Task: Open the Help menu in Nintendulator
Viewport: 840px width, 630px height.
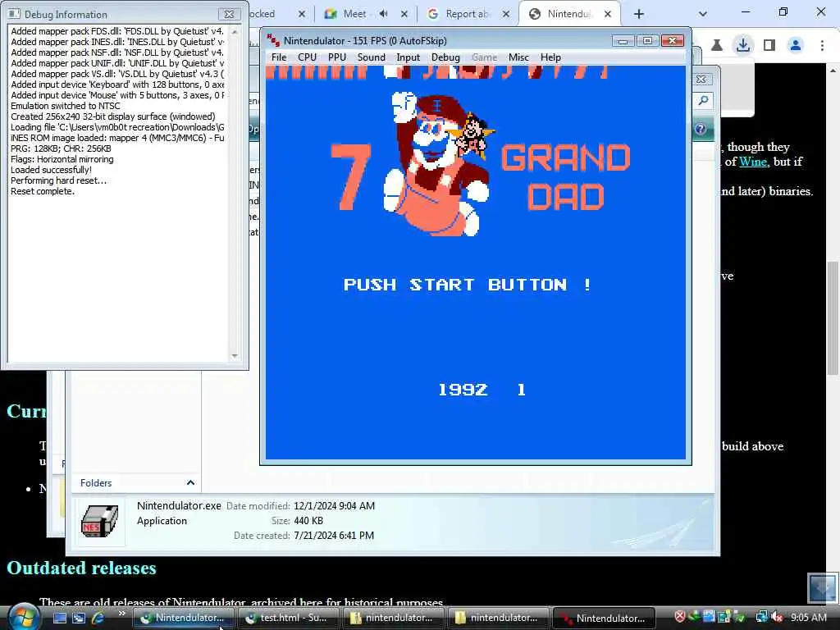Action: [550, 57]
